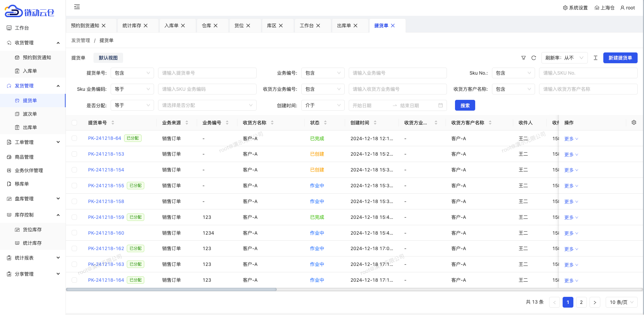The width and height of the screenshot is (644, 315).
Task: Open table column settings gear
Action: 634,123
